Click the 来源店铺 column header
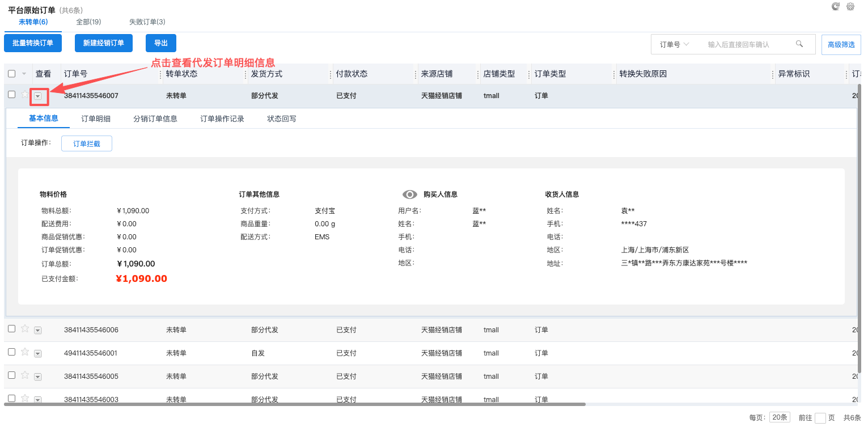Screen dimensions: 868x427 point(437,74)
